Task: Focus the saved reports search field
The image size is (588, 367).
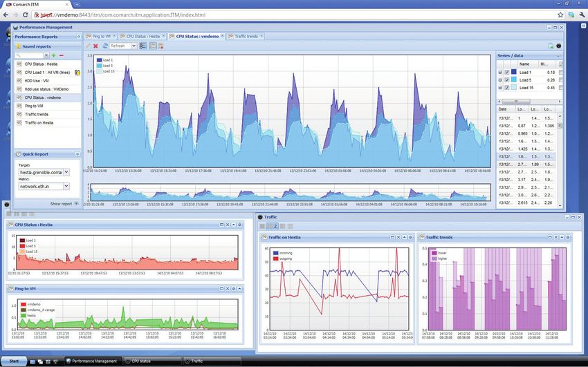Action: [x=30, y=55]
